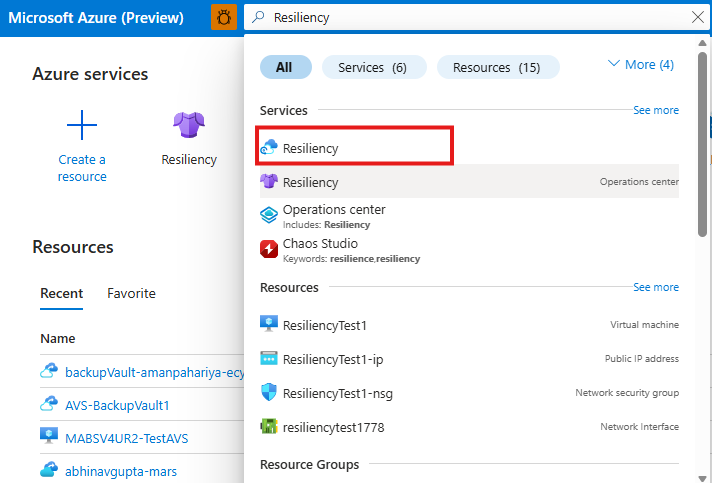The image size is (712, 483).
Task: Filter results by Services (6)
Action: coord(373,67)
